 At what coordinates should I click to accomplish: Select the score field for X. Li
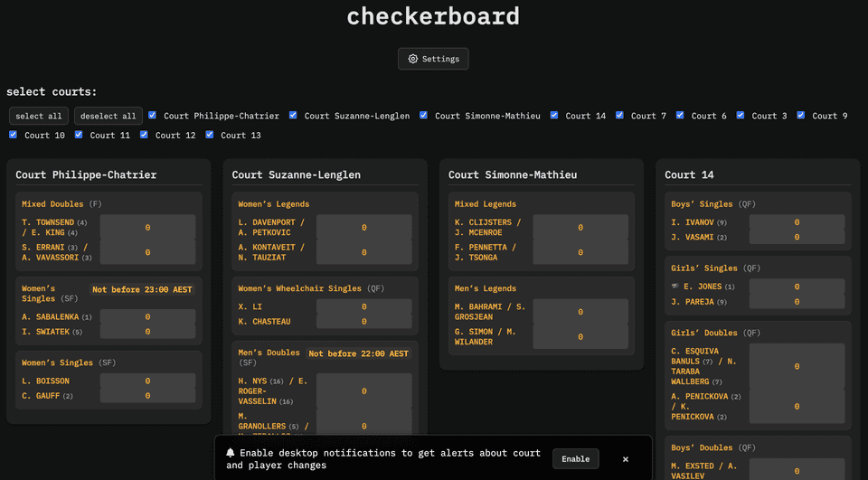363,307
